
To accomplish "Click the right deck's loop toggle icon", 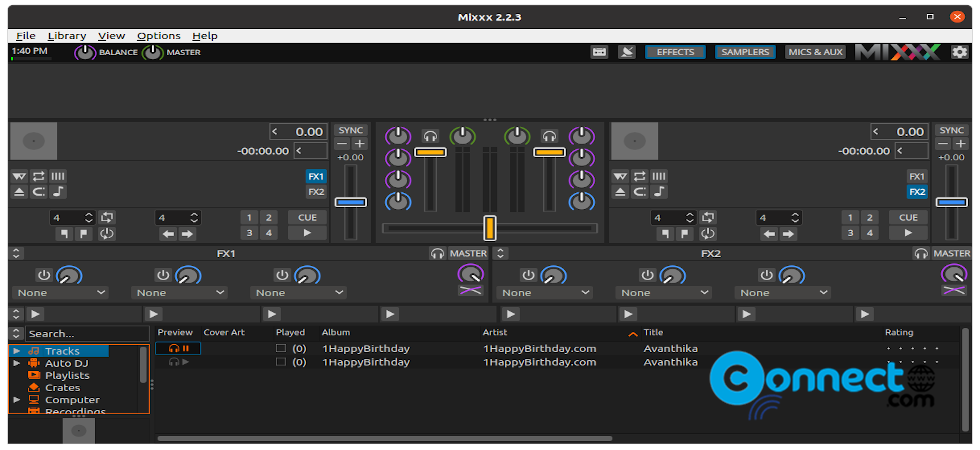I will click(x=708, y=218).
